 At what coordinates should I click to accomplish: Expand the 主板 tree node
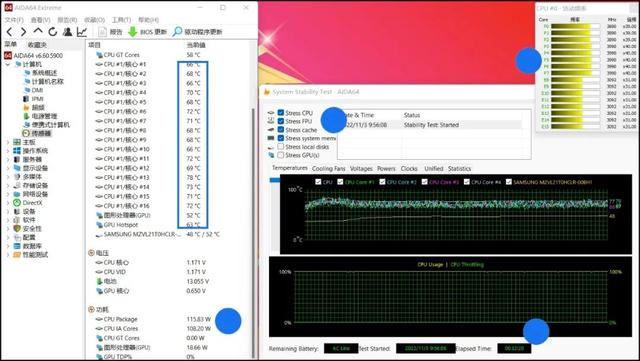tap(8, 142)
